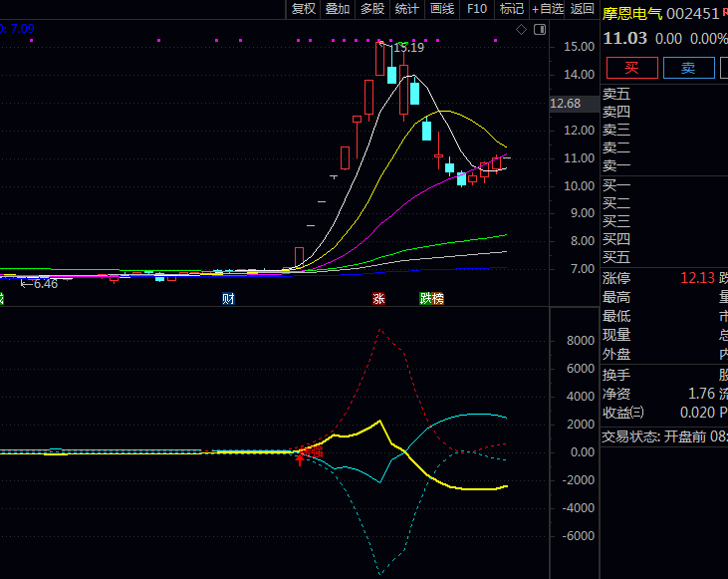The image size is (728, 579).
Task: Click the red 涨 marker on chart
Action: click(x=378, y=298)
